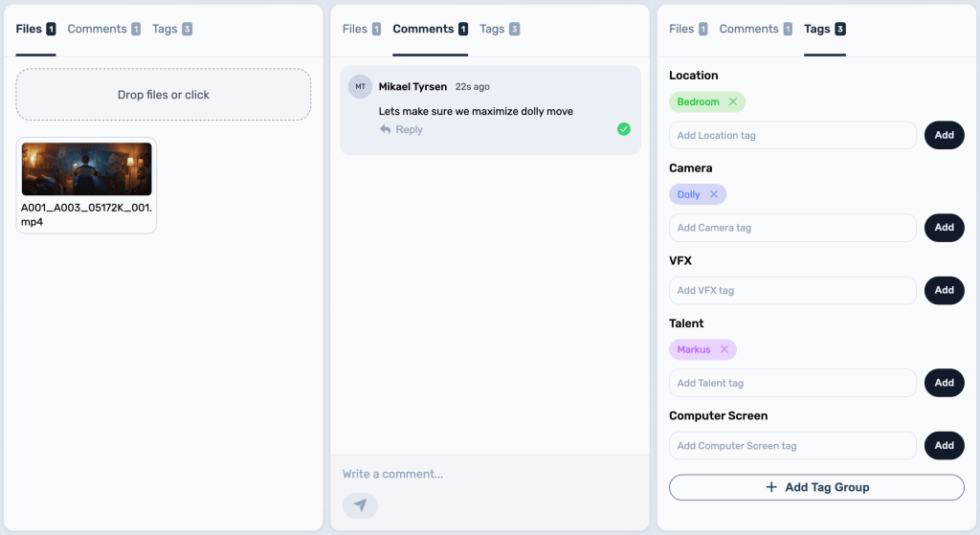Open the A001_A003_05172K_001.mp4 video thumbnail
This screenshot has height=535, width=980.
86,169
